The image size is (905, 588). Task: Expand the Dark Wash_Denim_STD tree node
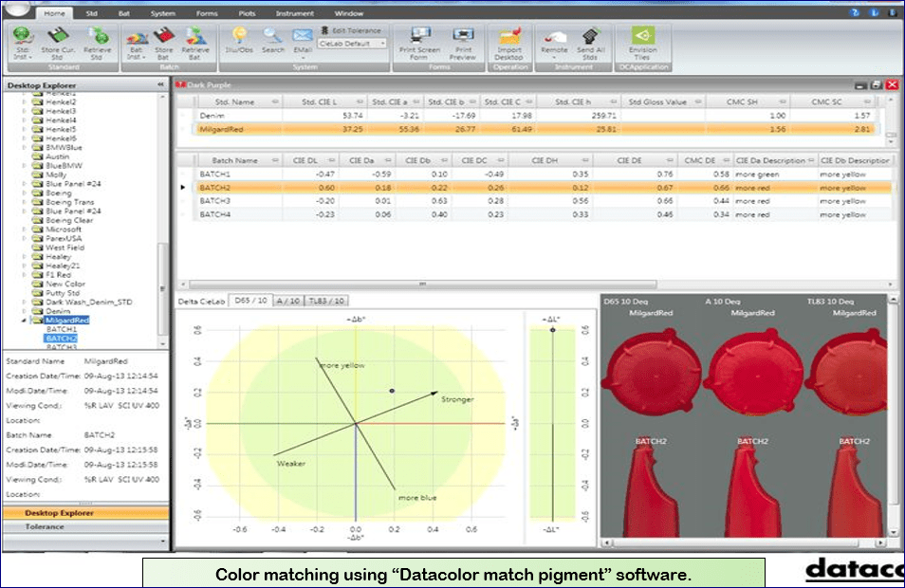coord(24,302)
